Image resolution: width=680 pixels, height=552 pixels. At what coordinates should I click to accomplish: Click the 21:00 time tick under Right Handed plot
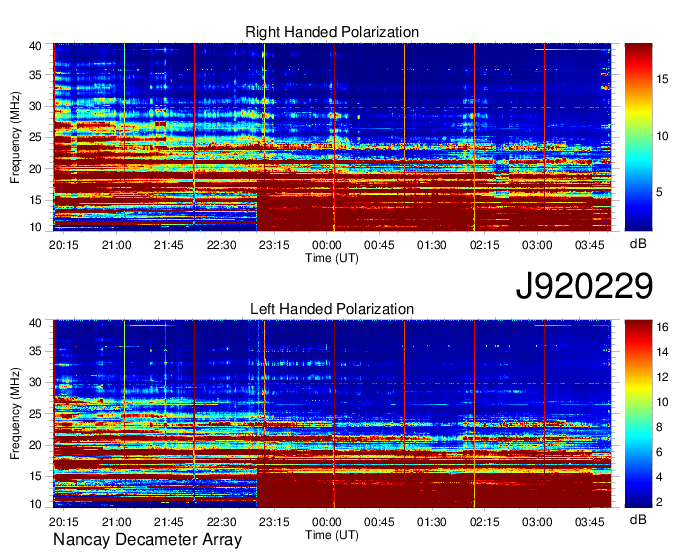coord(116,245)
